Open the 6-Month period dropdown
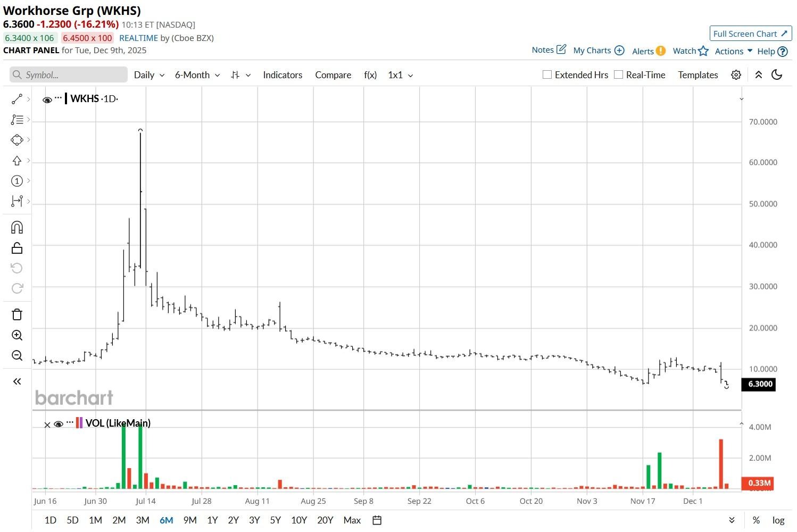 197,75
